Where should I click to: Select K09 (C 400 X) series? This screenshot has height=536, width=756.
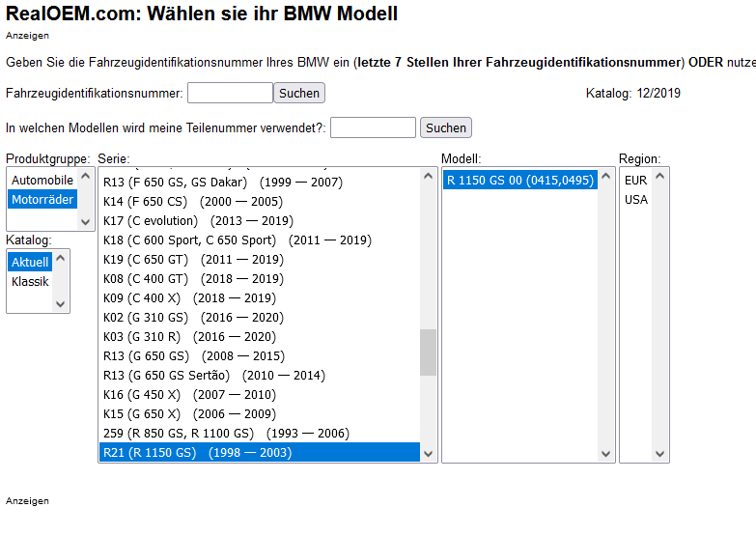pyautogui.click(x=260, y=298)
